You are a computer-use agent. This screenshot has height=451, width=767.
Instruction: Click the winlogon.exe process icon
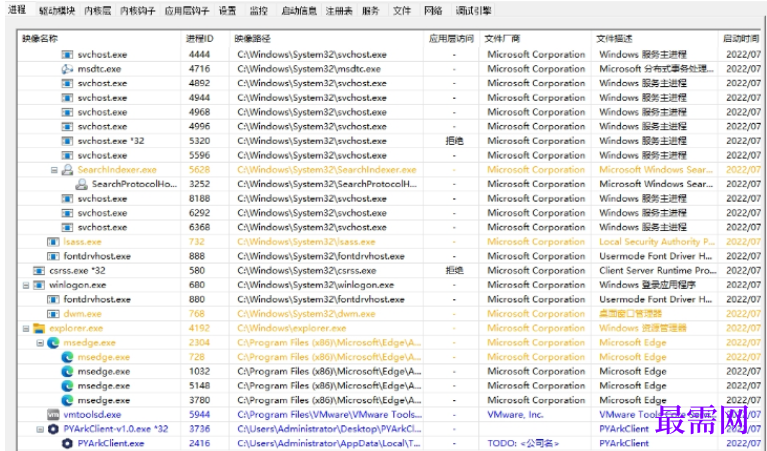(39, 285)
